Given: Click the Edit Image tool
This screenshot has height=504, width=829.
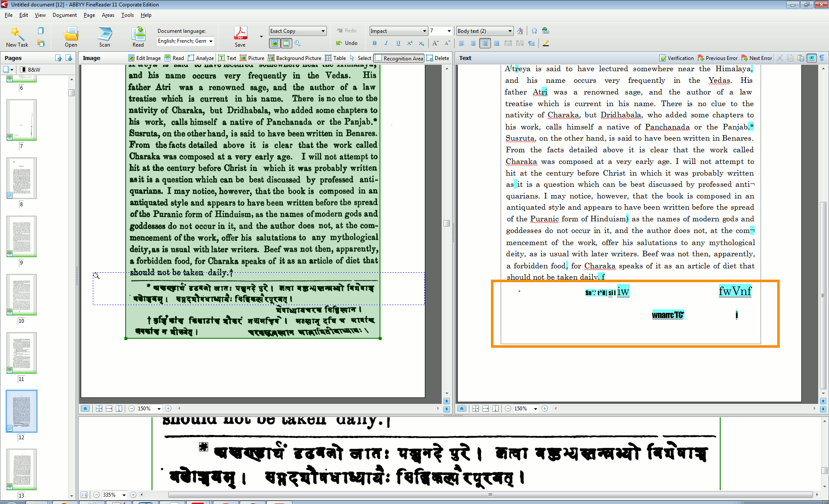Looking at the screenshot, I should point(145,58).
